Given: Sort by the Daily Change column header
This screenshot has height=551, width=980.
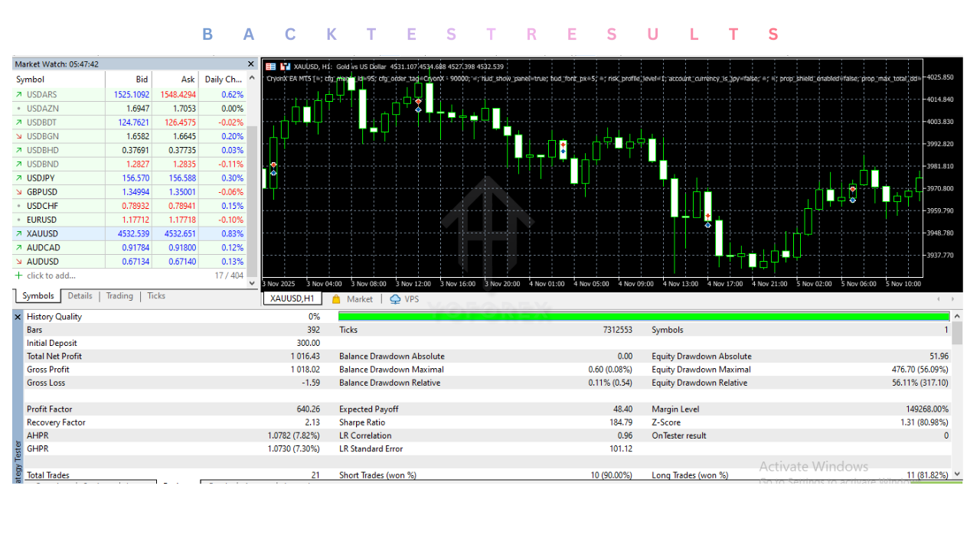Looking at the screenshot, I should pos(222,79).
